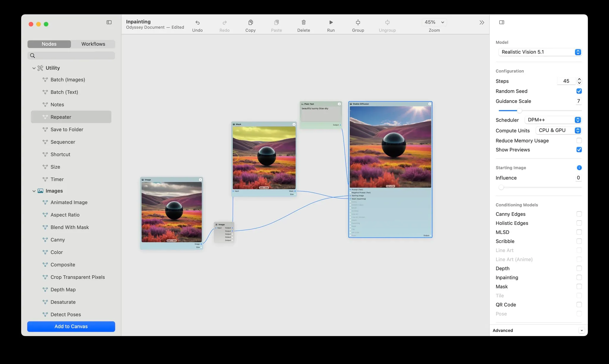Enable the Depth conditioning checkbox
The height and width of the screenshot is (364, 609).
click(579, 268)
